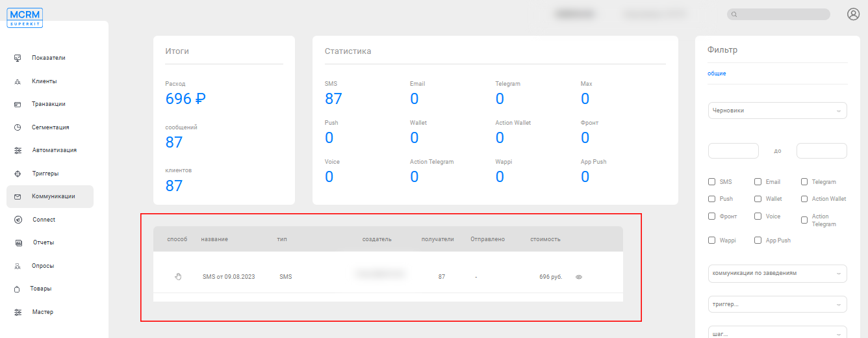Toggle the Voice filter checkbox

coord(758,216)
